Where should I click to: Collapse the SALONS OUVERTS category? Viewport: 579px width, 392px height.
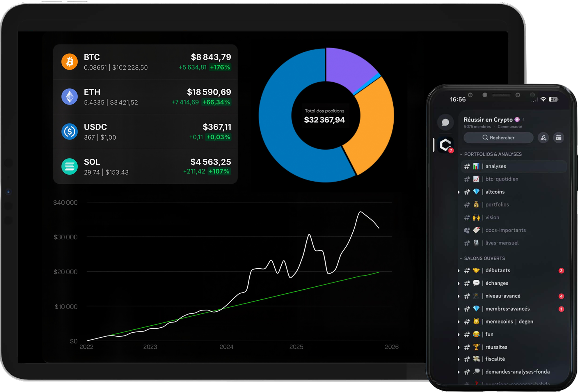(x=484, y=258)
